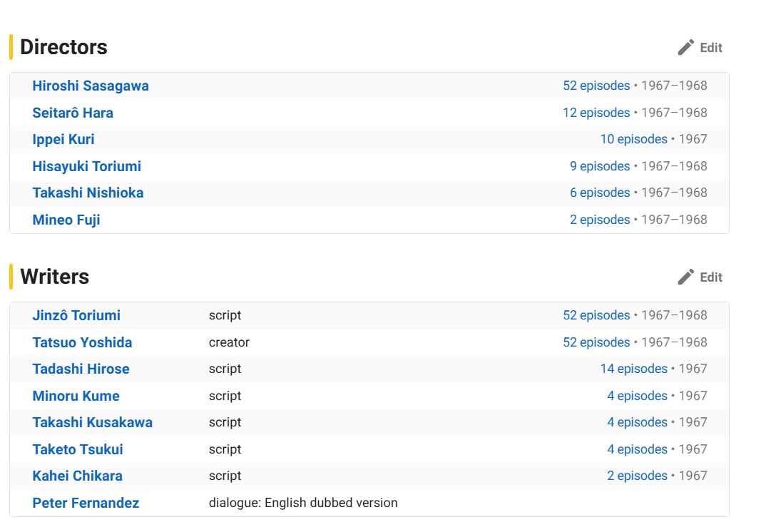Open Seitarô Hara's profile link
Image resolution: width=776 pixels, height=532 pixels.
coord(73,113)
